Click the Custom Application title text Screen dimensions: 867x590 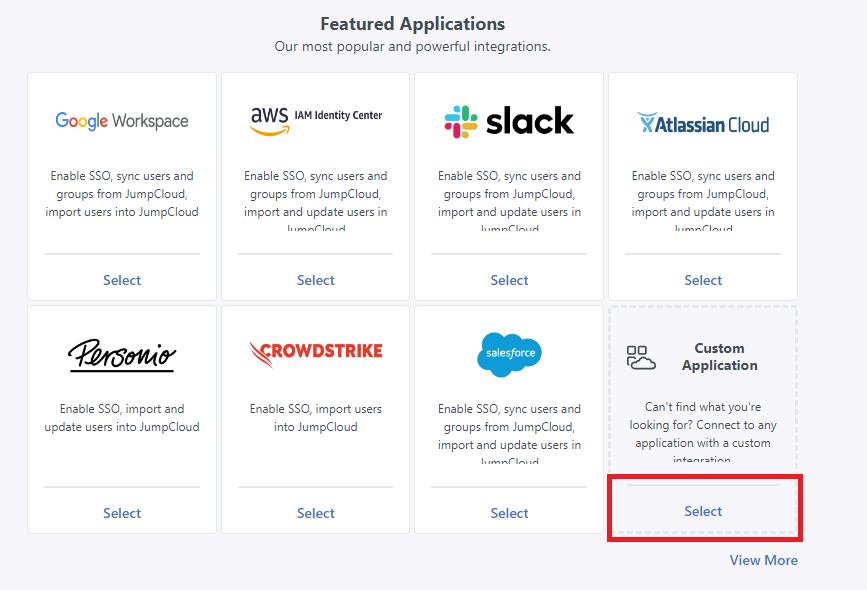[719, 357]
